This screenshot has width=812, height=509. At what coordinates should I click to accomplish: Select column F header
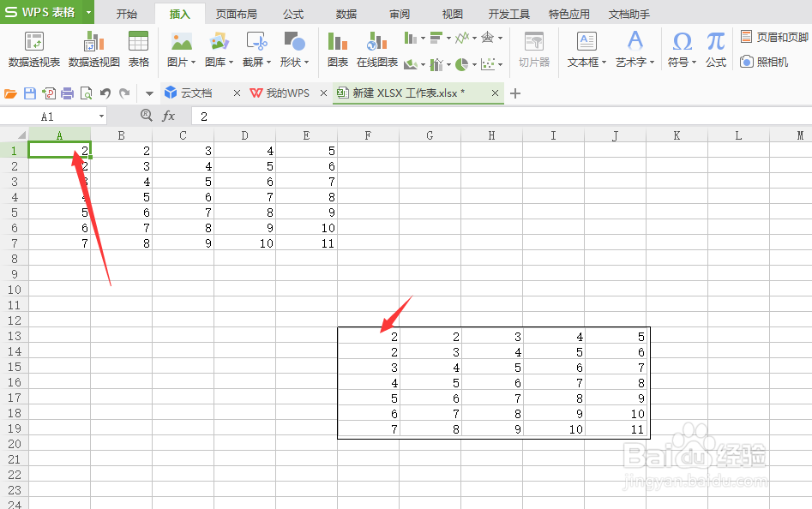click(368, 135)
